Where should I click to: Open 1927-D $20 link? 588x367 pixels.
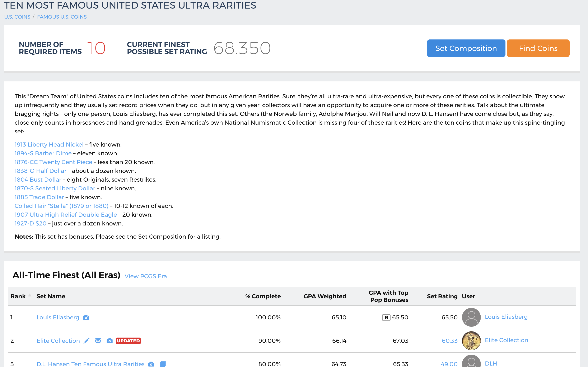point(30,223)
